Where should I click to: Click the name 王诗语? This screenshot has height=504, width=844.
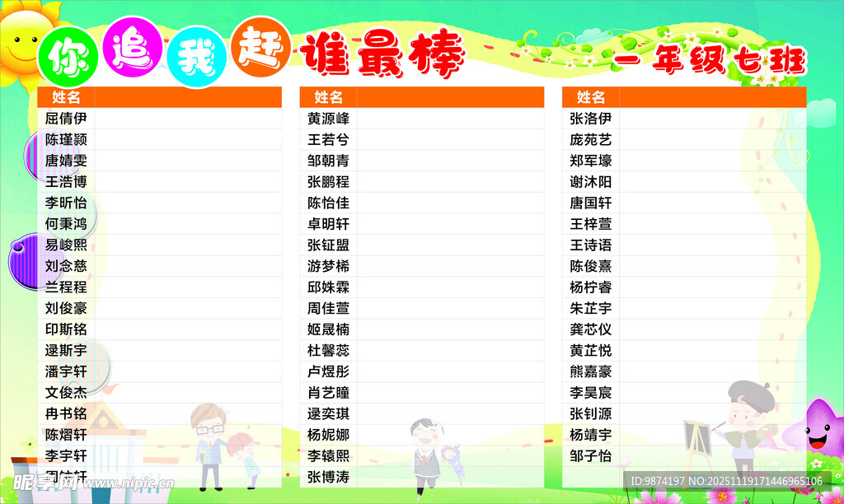590,245
